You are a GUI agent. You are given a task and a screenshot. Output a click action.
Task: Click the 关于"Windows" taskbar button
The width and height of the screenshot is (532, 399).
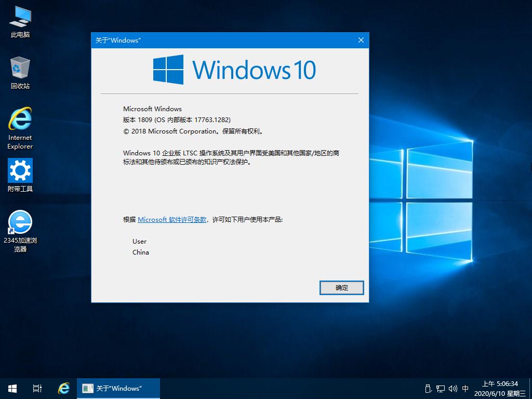(118, 389)
